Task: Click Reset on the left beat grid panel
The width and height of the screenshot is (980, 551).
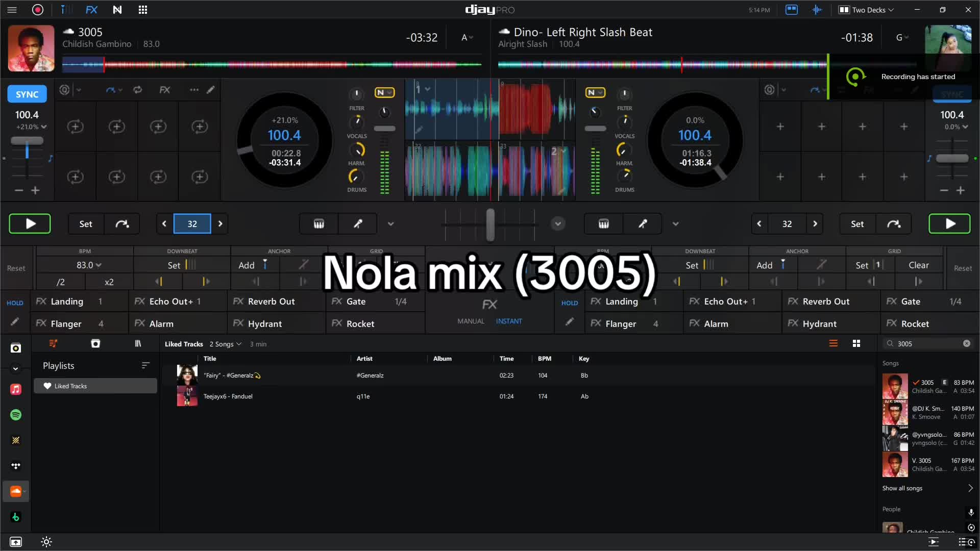Action: [x=16, y=268]
